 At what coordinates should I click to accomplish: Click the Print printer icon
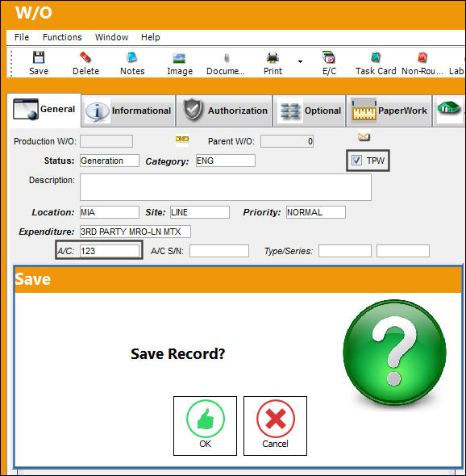pos(273,57)
